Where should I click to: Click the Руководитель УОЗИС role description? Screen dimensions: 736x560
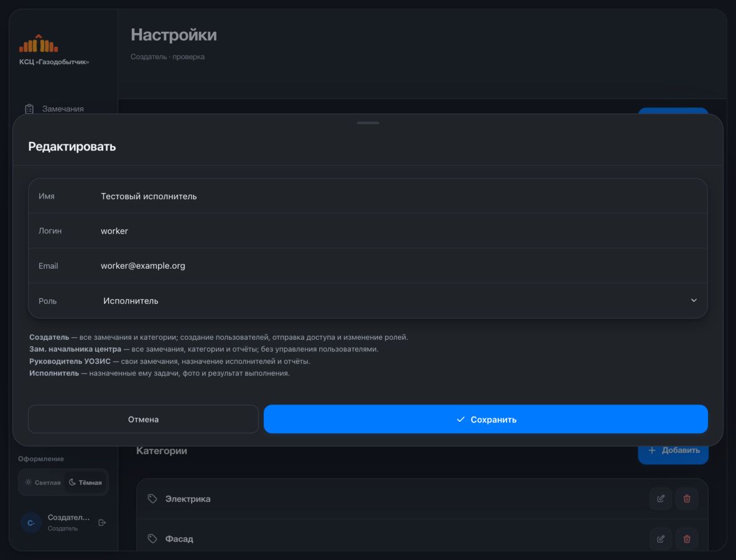point(170,362)
